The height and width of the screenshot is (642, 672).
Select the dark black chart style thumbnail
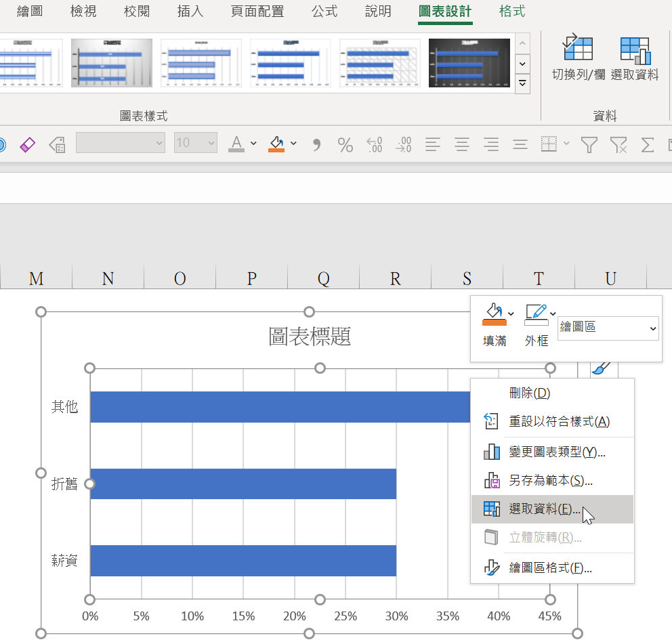tap(469, 62)
